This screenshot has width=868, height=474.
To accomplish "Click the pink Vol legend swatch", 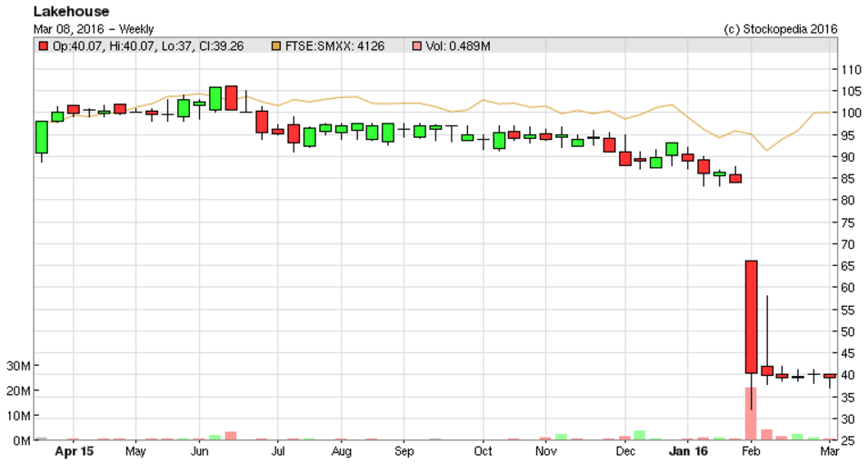I will pyautogui.click(x=416, y=46).
